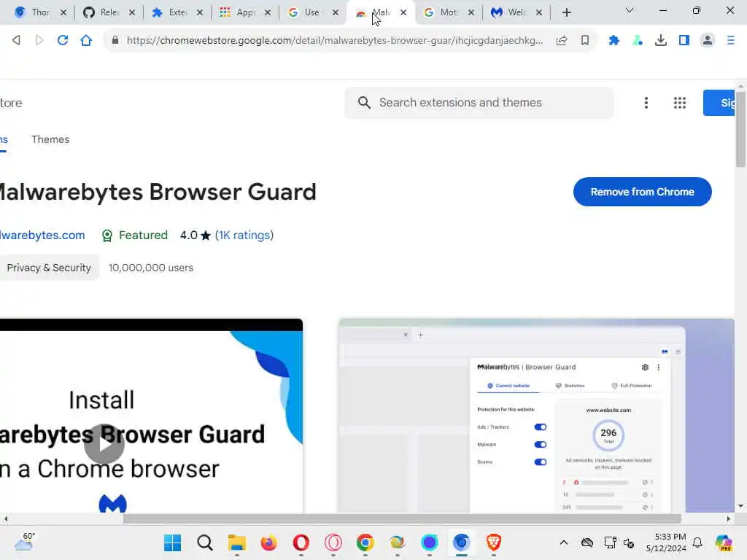Open the browser main menu
The height and width of the screenshot is (560, 747).
click(x=731, y=41)
